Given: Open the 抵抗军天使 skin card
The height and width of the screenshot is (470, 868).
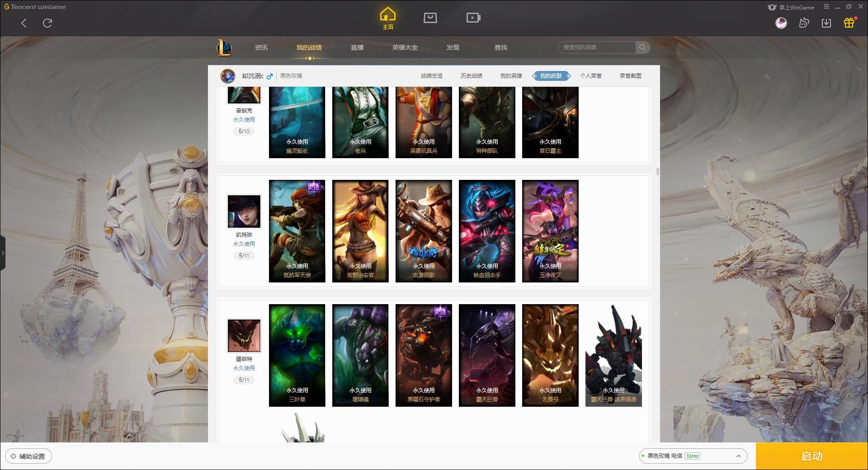Looking at the screenshot, I should (x=297, y=231).
